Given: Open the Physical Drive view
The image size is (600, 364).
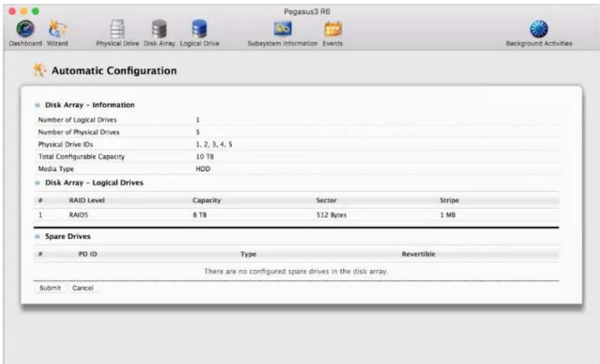Looking at the screenshot, I should [x=118, y=33].
